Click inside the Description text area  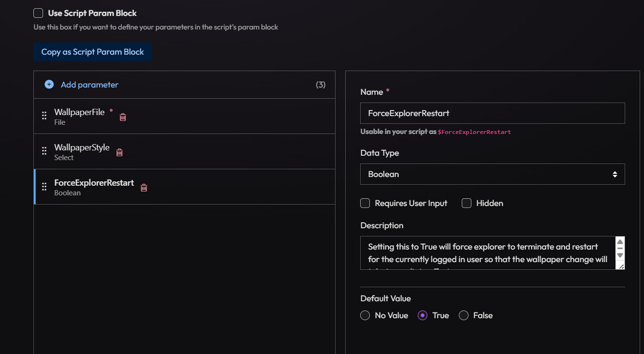[x=487, y=253]
